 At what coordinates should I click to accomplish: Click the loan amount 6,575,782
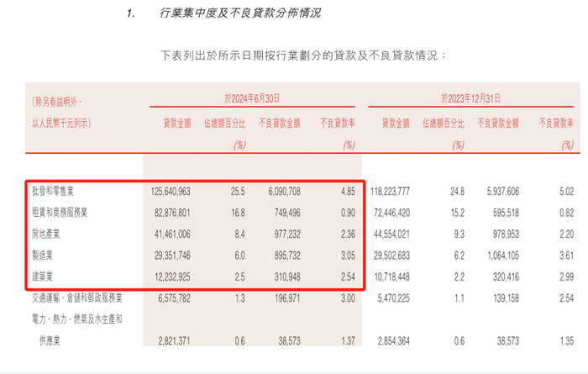[175, 298]
